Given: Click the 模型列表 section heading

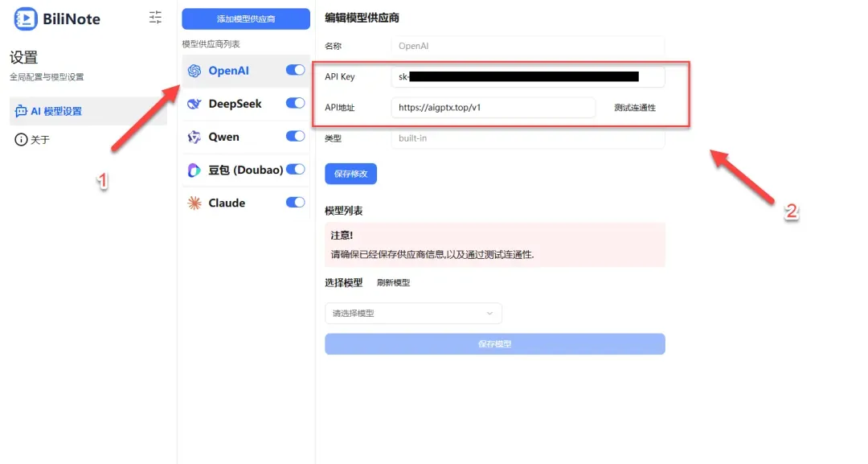Looking at the screenshot, I should 344,211.
